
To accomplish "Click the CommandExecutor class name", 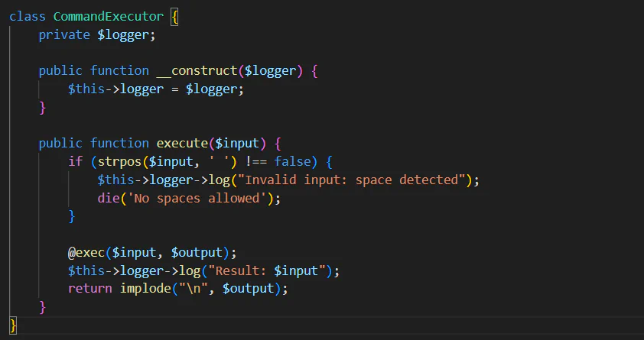I will (109, 17).
